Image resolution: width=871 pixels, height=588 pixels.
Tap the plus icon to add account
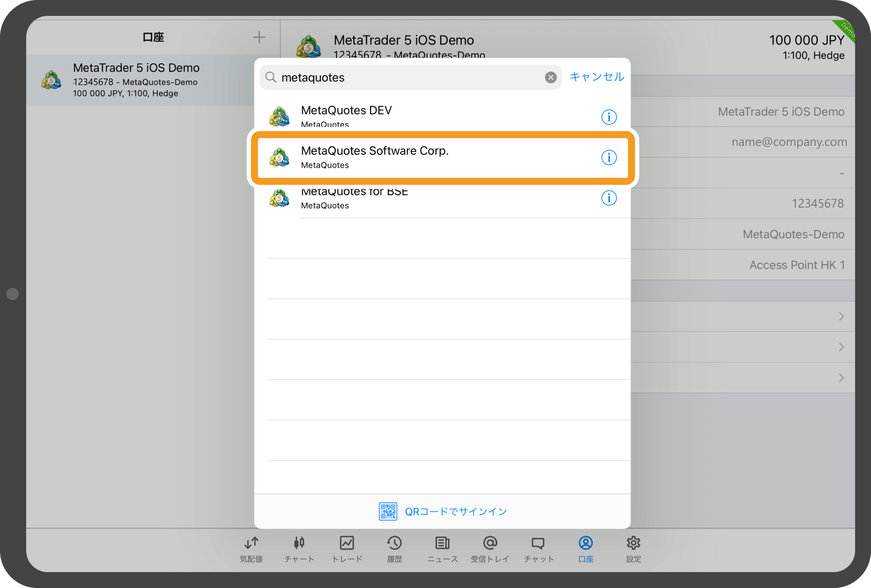point(259,37)
